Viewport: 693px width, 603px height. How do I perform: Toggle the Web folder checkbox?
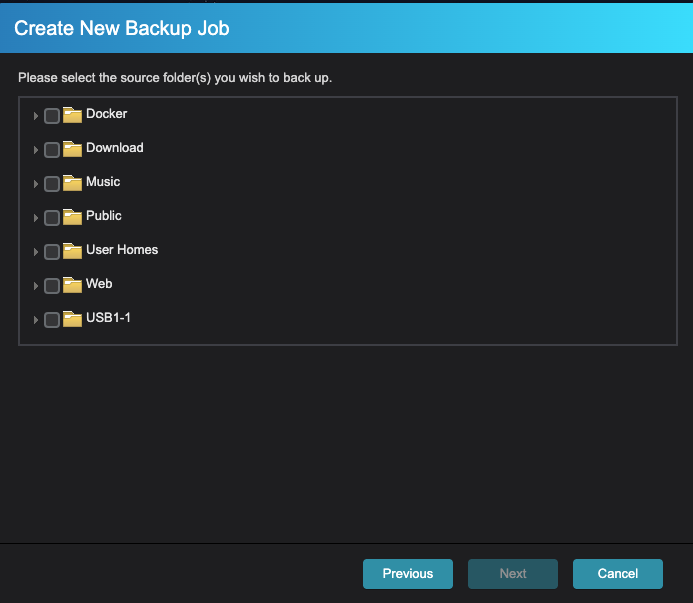point(52,286)
